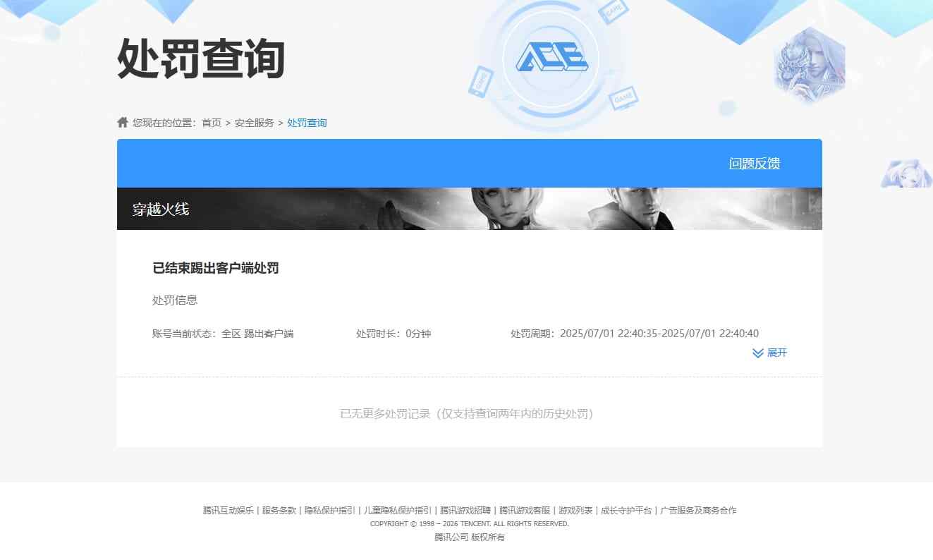Open 隐私保护指引 footer link
The image size is (933, 560).
click(329, 510)
